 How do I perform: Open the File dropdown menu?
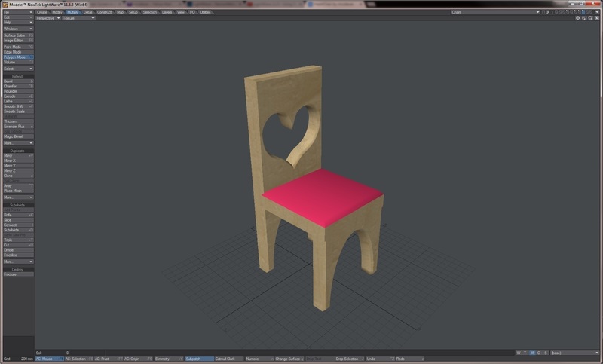click(x=18, y=12)
